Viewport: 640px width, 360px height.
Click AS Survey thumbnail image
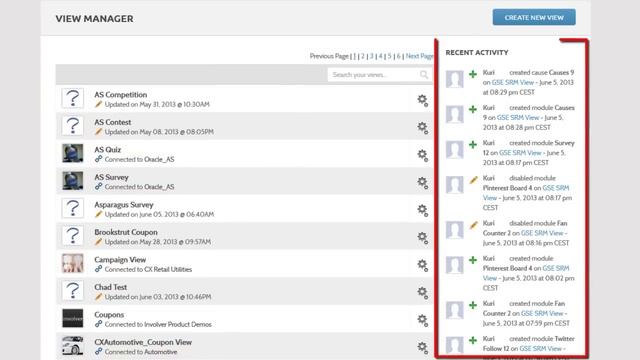pyautogui.click(x=73, y=181)
